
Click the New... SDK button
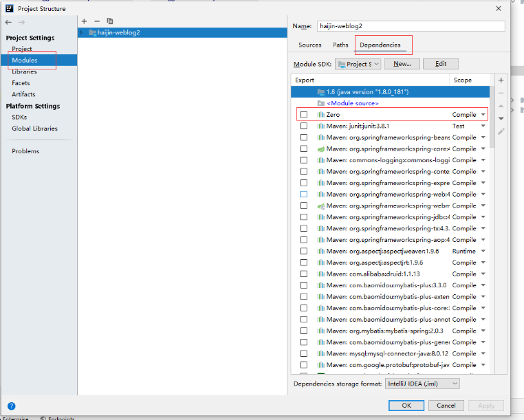pyautogui.click(x=402, y=64)
